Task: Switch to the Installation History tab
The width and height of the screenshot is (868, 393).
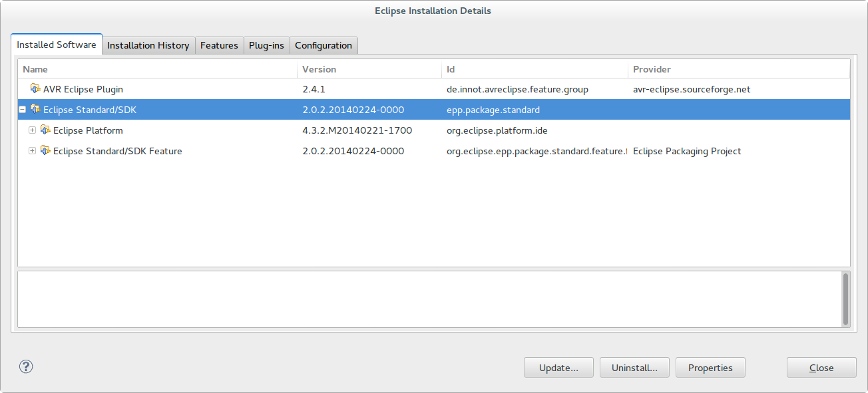Action: (148, 45)
